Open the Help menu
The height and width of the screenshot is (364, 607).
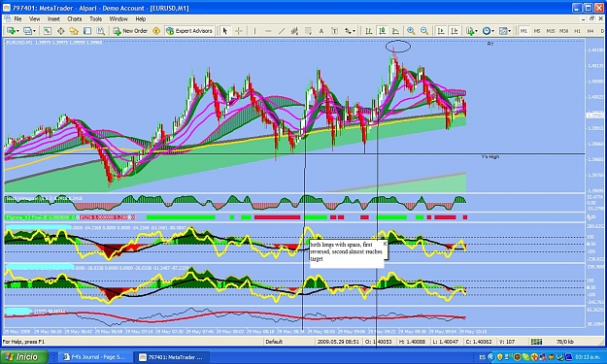coord(141,19)
